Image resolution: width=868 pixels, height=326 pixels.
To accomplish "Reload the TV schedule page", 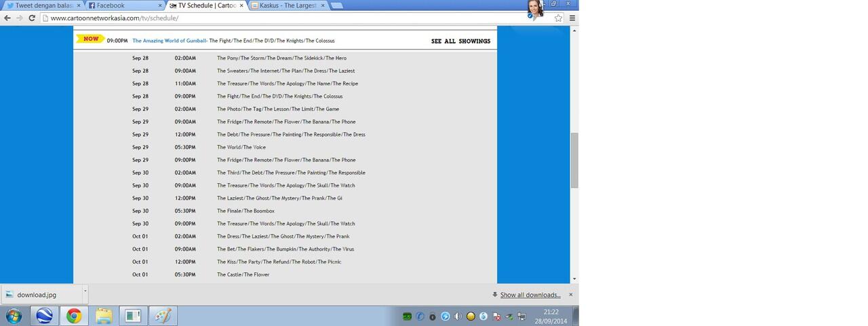I will pos(32,18).
